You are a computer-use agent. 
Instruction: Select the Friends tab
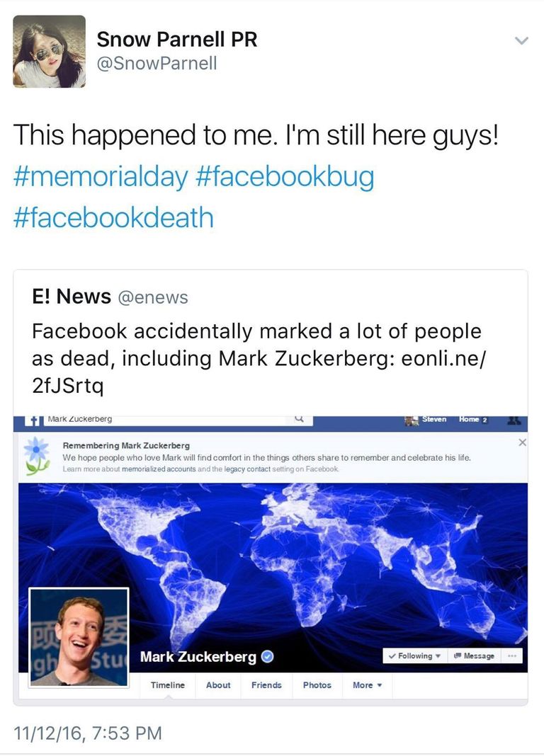[x=266, y=685]
